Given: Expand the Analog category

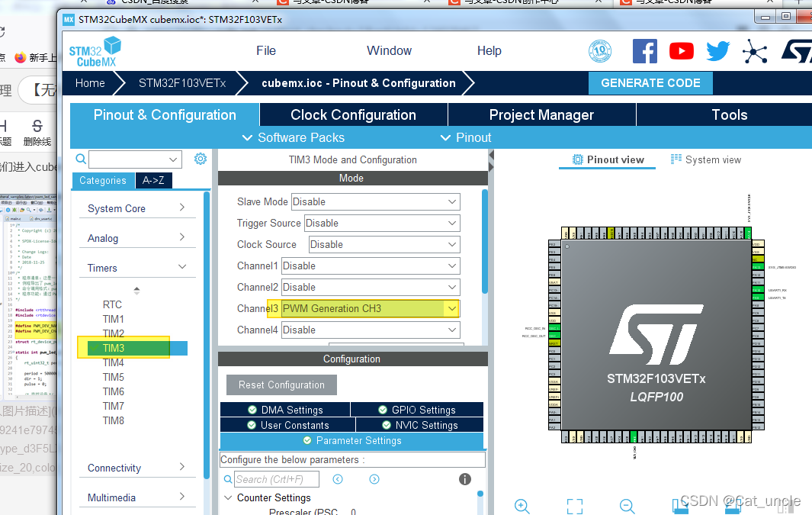Looking at the screenshot, I should coord(137,238).
